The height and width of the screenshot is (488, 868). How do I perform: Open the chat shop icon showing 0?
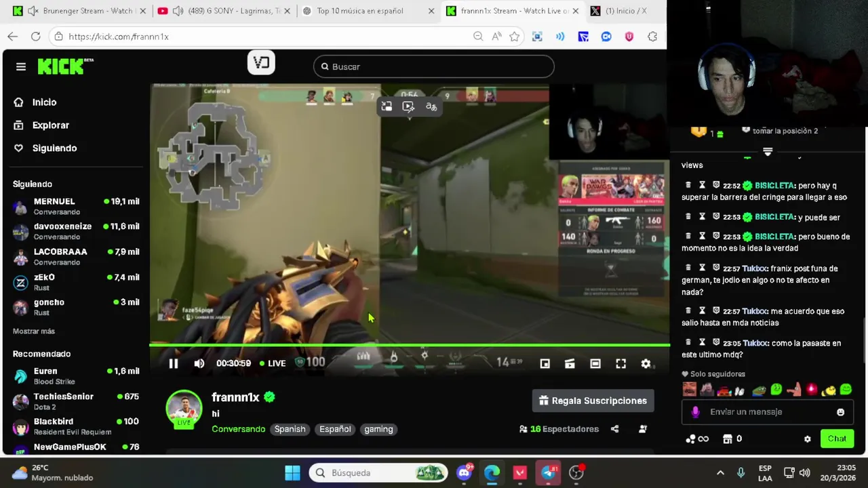[732, 439]
